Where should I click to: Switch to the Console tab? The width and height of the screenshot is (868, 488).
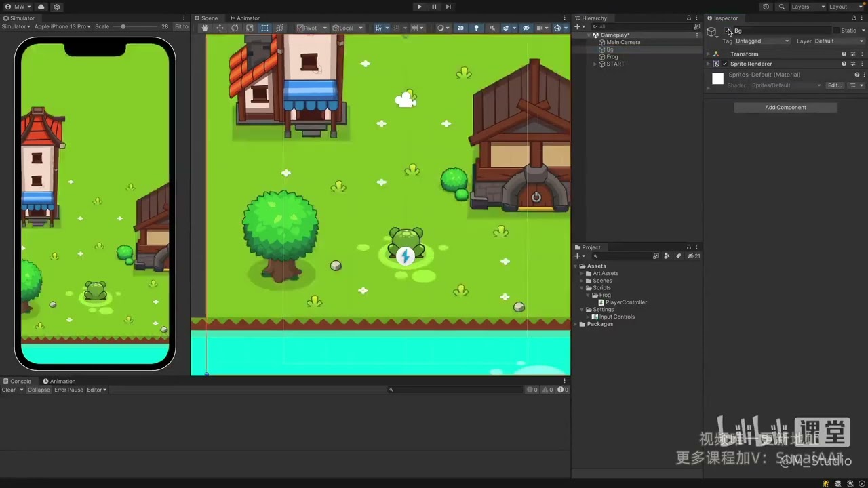(18, 381)
